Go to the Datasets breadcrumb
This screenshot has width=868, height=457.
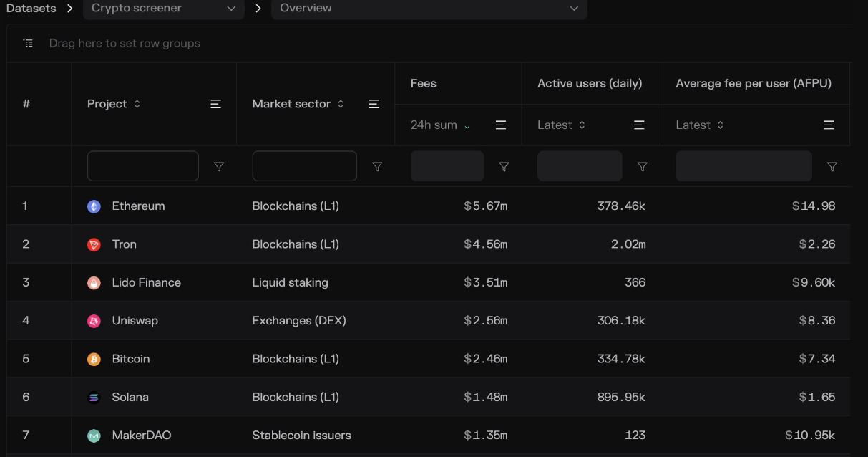click(x=31, y=9)
